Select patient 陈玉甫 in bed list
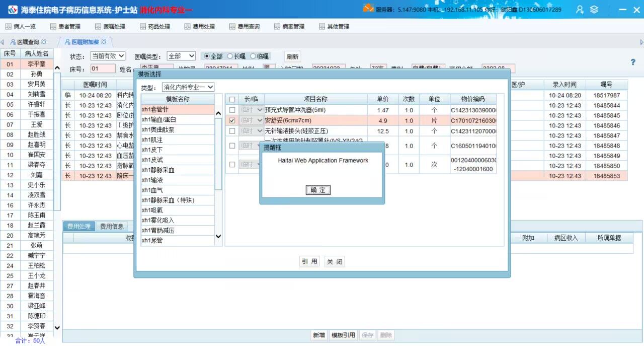 [37, 215]
